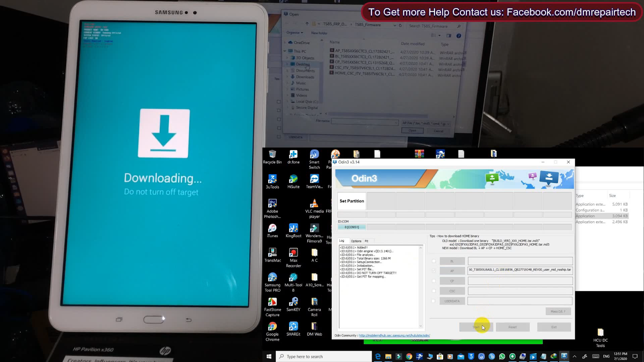Screen dimensions: 644x362
Task: Open WhatsApp from the taskbar
Action: 502,356
